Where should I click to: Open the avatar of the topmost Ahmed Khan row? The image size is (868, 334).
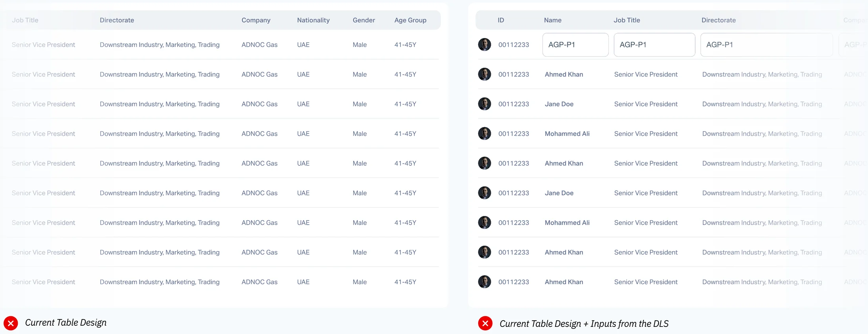tap(485, 74)
